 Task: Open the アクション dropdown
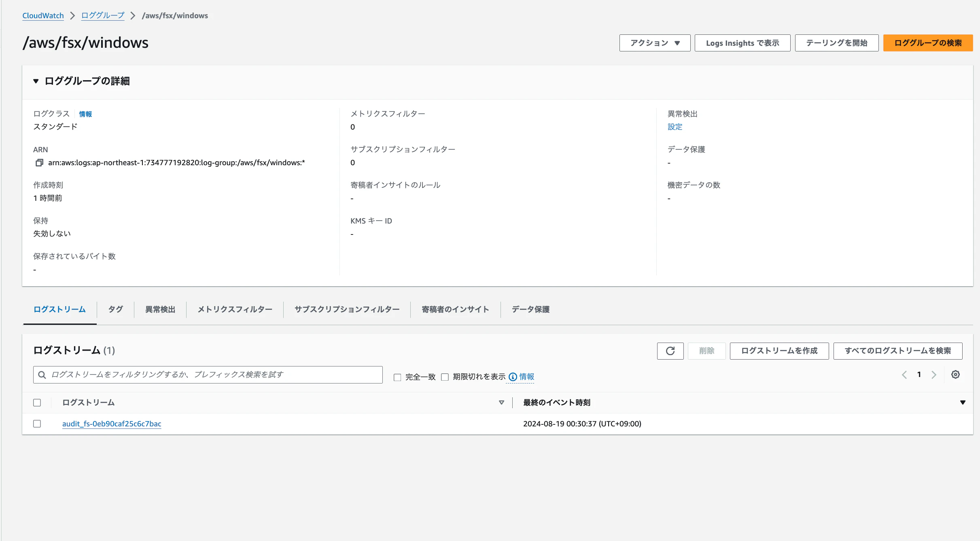coord(654,43)
